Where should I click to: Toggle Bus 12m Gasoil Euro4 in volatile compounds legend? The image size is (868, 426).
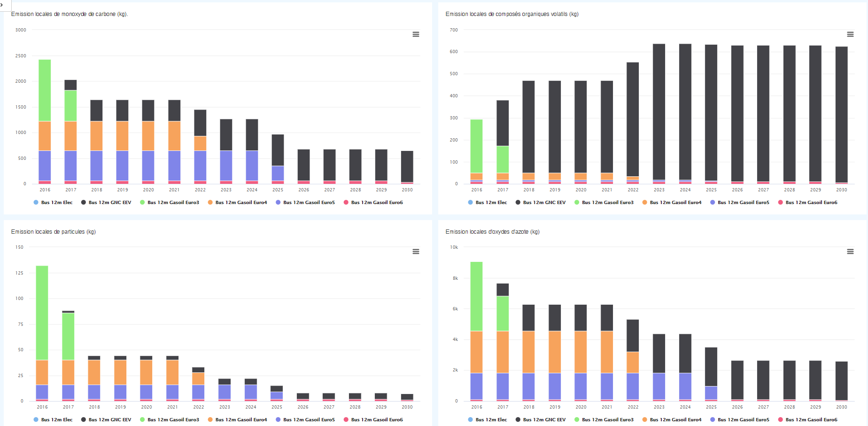click(675, 203)
